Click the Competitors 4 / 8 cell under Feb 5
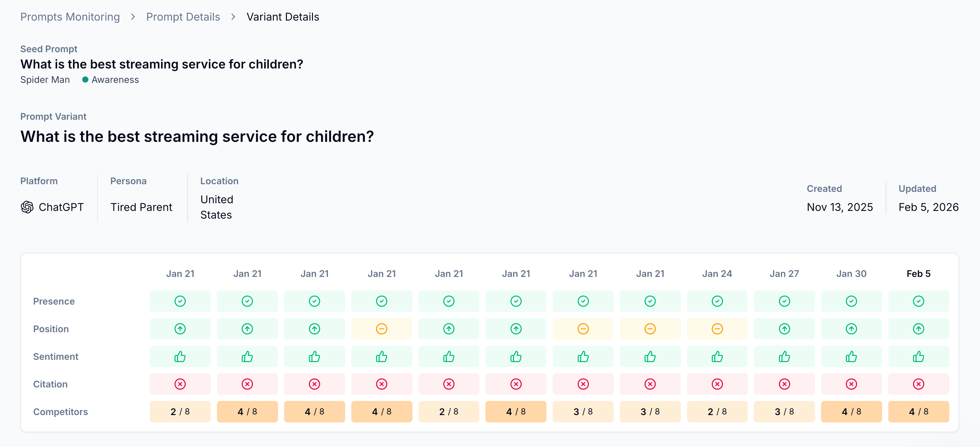The height and width of the screenshot is (447, 980). click(918, 412)
